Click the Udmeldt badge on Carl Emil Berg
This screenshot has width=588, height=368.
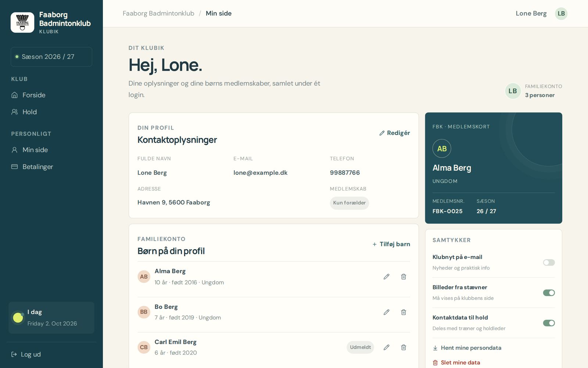click(x=360, y=347)
